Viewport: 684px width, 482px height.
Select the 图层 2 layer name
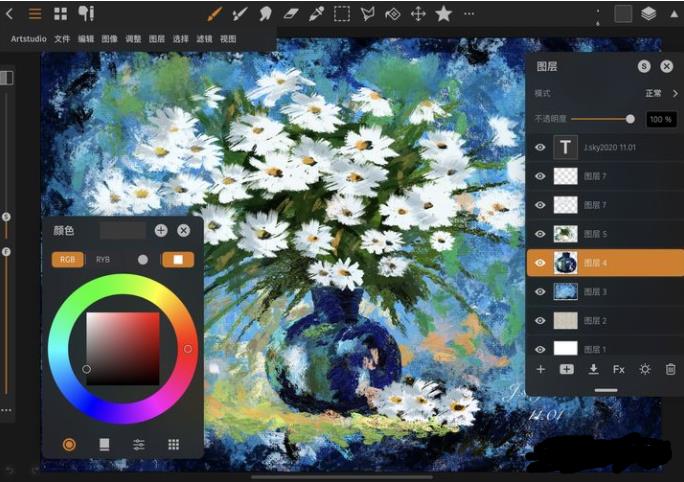595,321
